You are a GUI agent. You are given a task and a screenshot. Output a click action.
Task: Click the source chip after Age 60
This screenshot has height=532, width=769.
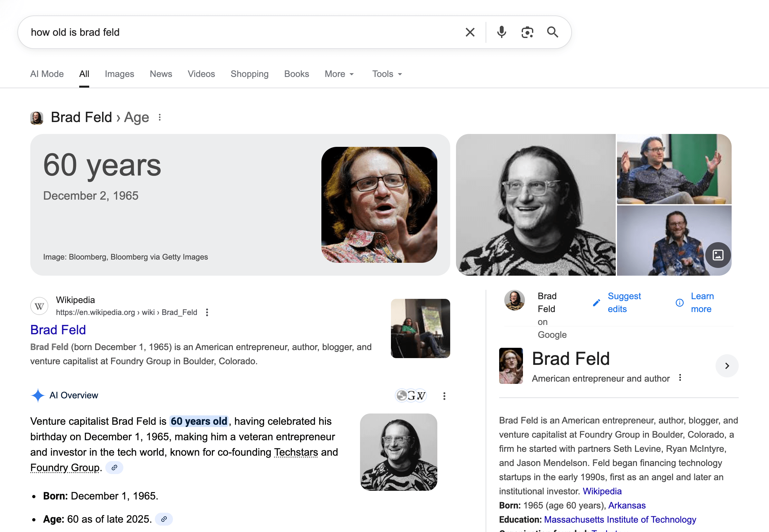(164, 519)
